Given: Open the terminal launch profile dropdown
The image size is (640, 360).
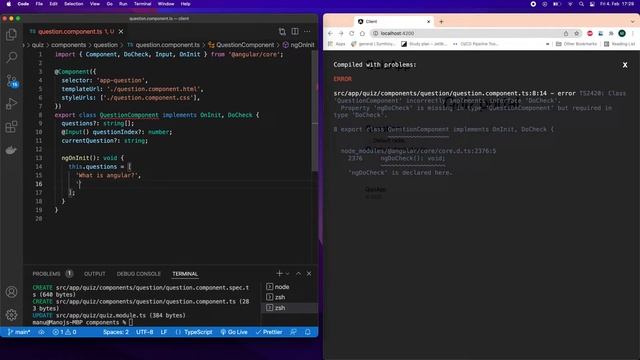Looking at the screenshot, I should coord(287,274).
